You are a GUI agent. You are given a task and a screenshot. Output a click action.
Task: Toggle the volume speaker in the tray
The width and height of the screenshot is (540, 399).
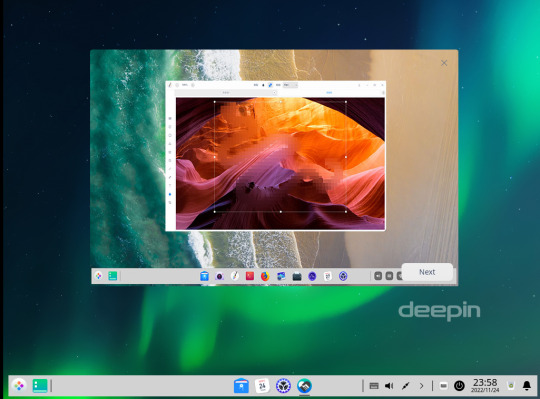[x=389, y=386]
